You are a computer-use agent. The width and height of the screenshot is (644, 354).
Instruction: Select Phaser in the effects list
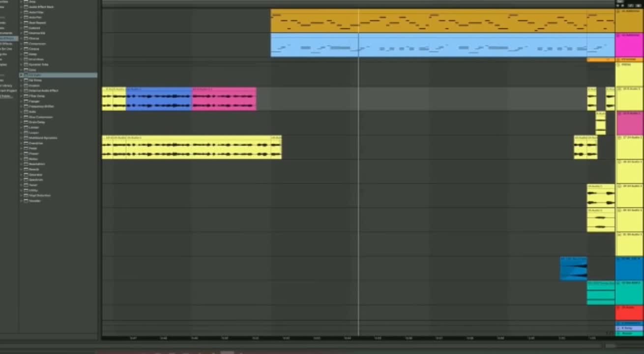click(33, 153)
